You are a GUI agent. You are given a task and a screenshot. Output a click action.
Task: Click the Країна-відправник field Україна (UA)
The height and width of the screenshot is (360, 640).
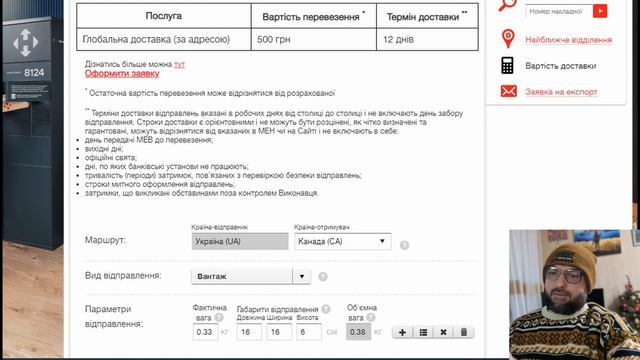tap(240, 241)
